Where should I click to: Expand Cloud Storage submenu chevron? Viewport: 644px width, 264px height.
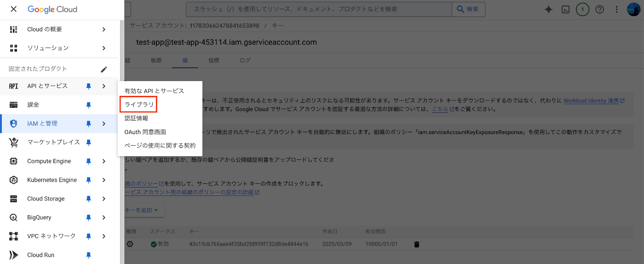pos(104,199)
